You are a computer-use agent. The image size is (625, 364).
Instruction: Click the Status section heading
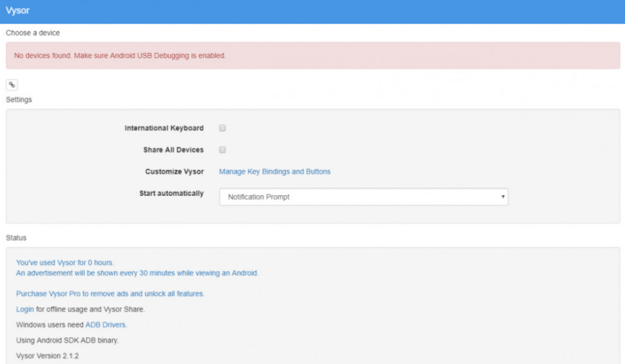pos(16,238)
